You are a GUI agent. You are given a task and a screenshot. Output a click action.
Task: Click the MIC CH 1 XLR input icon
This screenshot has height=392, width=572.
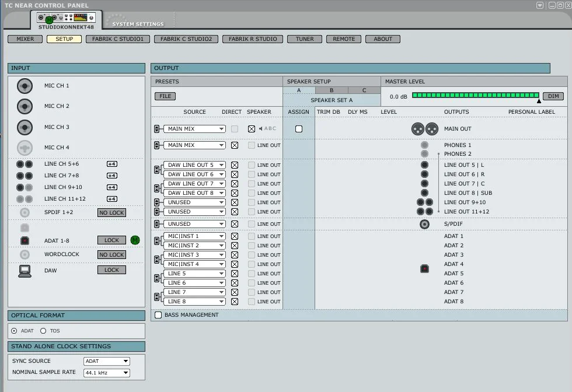pyautogui.click(x=25, y=86)
